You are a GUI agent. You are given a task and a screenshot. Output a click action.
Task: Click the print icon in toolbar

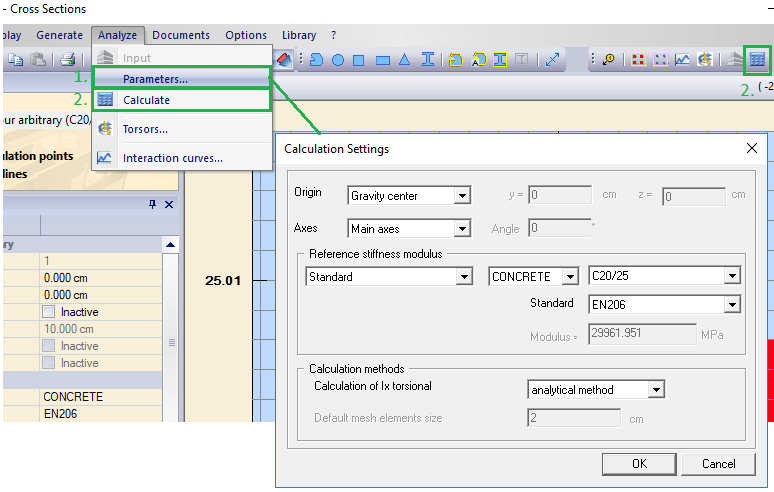67,60
